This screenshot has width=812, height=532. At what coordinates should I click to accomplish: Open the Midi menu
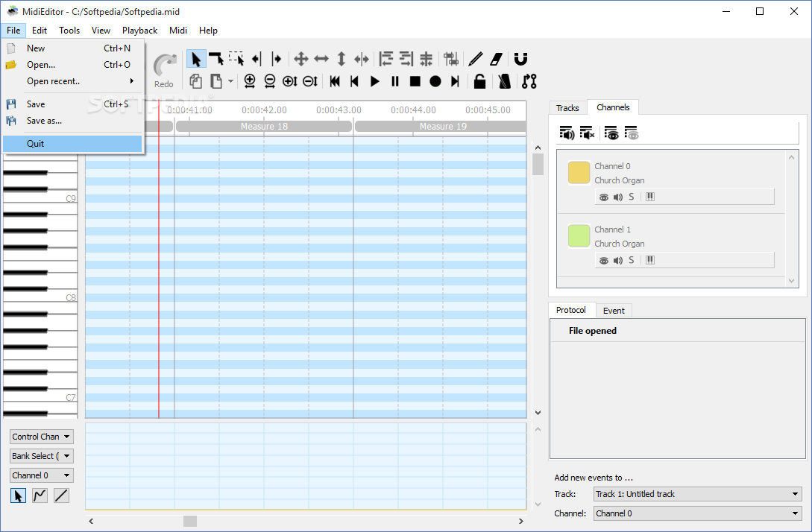click(178, 31)
